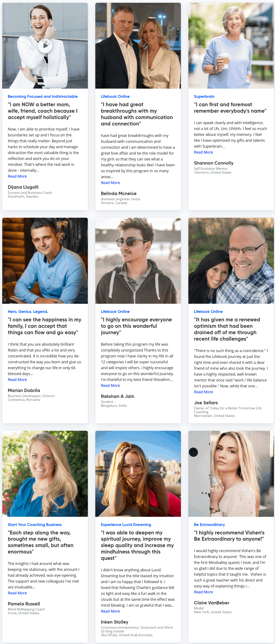The height and width of the screenshot is (644, 275).
Task: Click "Stockholm, Sweden" location text
Action: [23, 196]
